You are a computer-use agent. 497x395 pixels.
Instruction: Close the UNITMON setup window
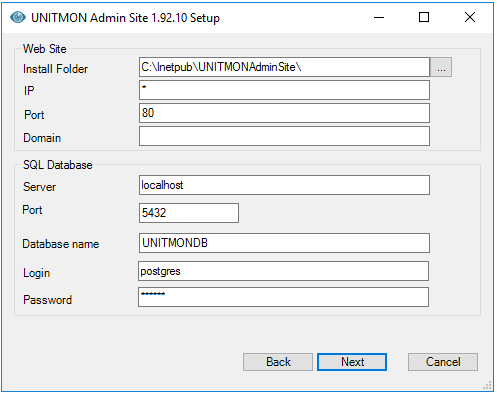click(x=470, y=17)
